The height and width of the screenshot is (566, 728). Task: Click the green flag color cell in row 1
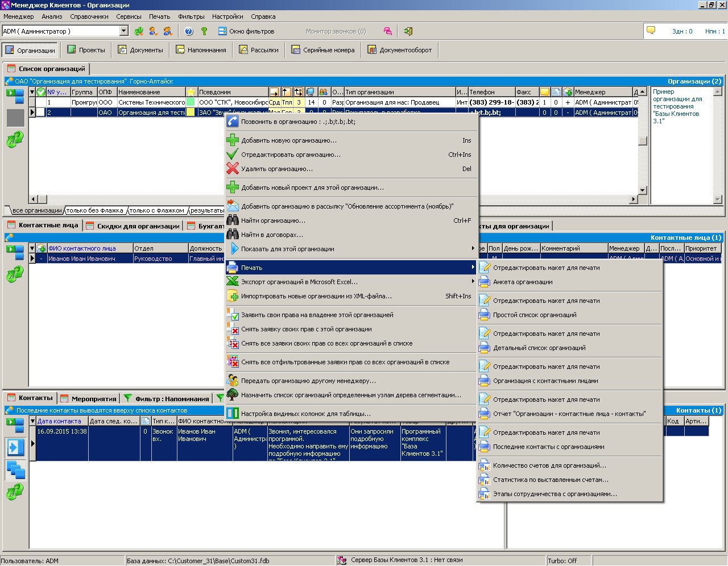tap(191, 102)
